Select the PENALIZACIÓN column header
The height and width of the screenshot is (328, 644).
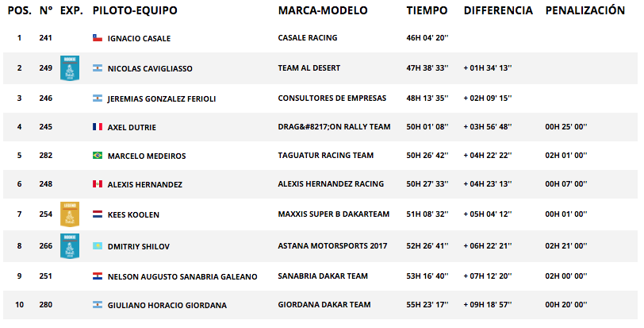(x=585, y=10)
